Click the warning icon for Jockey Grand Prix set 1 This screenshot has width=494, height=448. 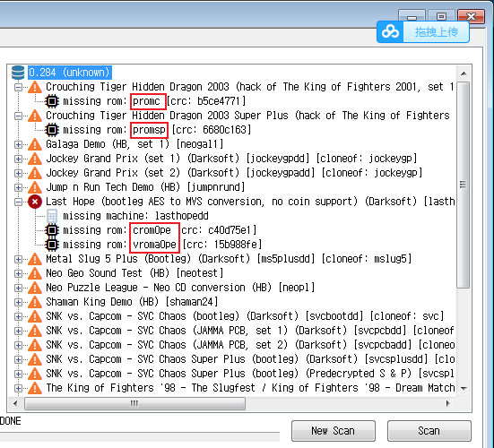35,159
